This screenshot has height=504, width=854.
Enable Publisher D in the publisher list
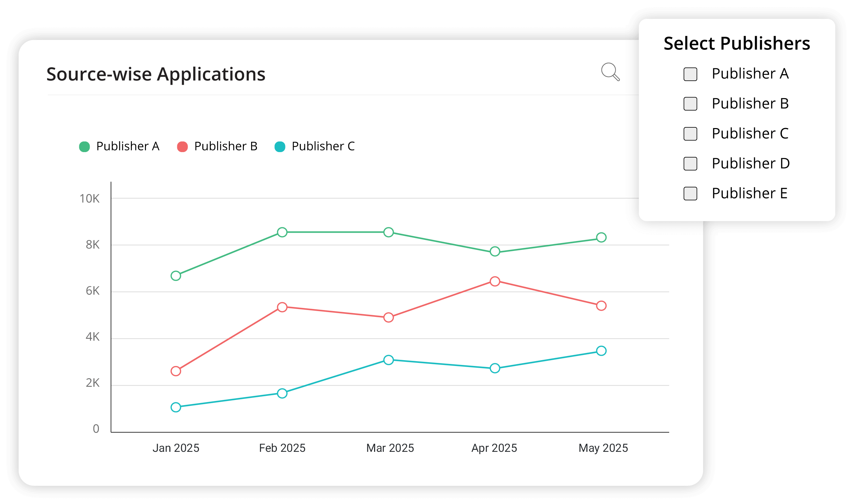pos(690,163)
